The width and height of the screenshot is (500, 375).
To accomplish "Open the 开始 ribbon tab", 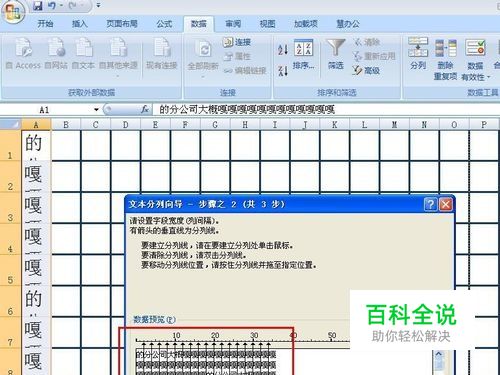I will click(x=45, y=24).
